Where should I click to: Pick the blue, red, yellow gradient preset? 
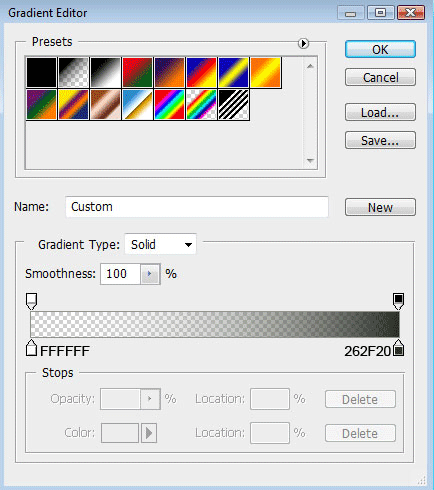(x=201, y=73)
